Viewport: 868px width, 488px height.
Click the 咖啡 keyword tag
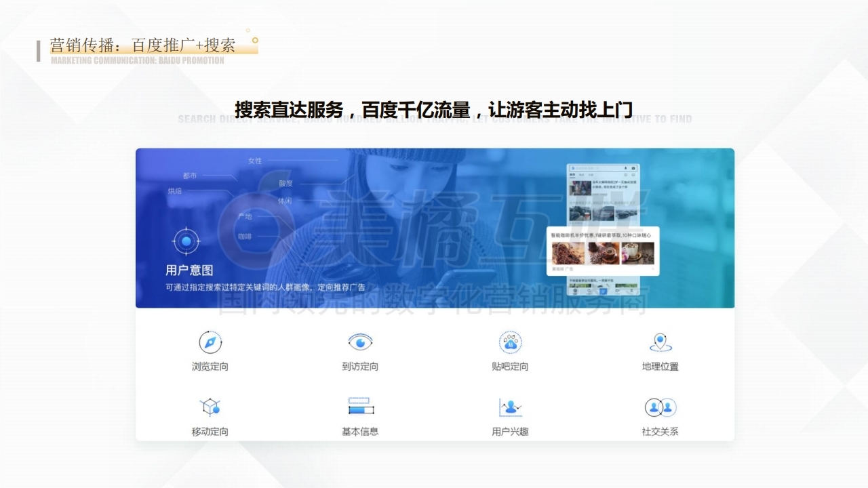(245, 237)
